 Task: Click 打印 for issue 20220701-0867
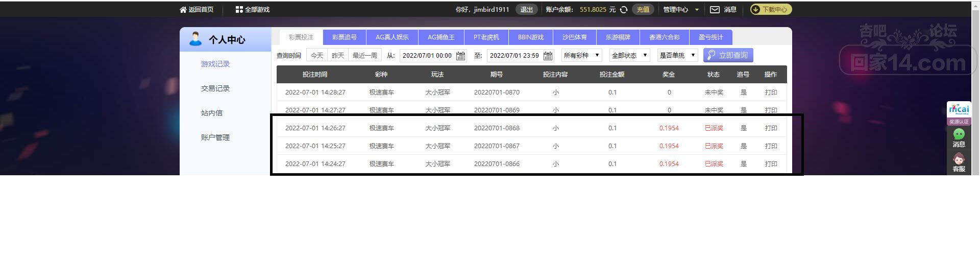771,146
